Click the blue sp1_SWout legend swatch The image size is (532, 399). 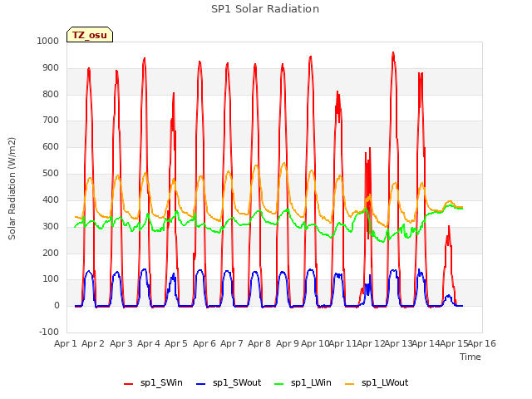point(201,384)
